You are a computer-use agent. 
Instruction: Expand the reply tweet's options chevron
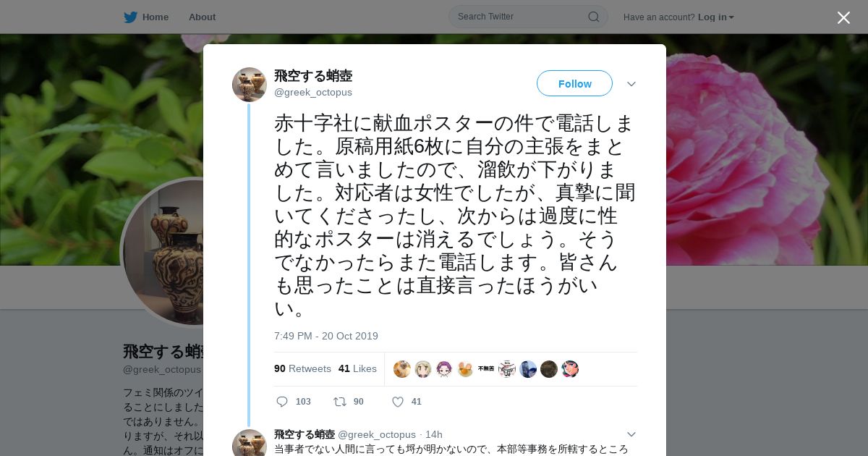point(631,434)
